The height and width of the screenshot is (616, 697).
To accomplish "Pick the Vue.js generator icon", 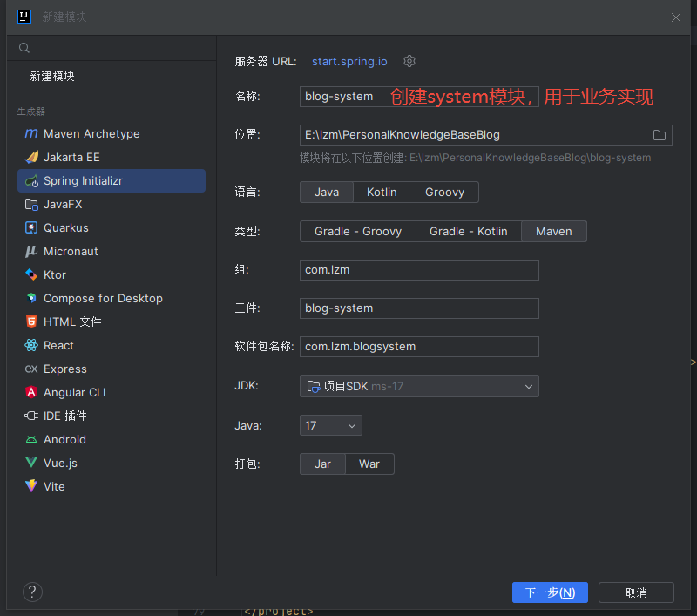I will (31, 463).
